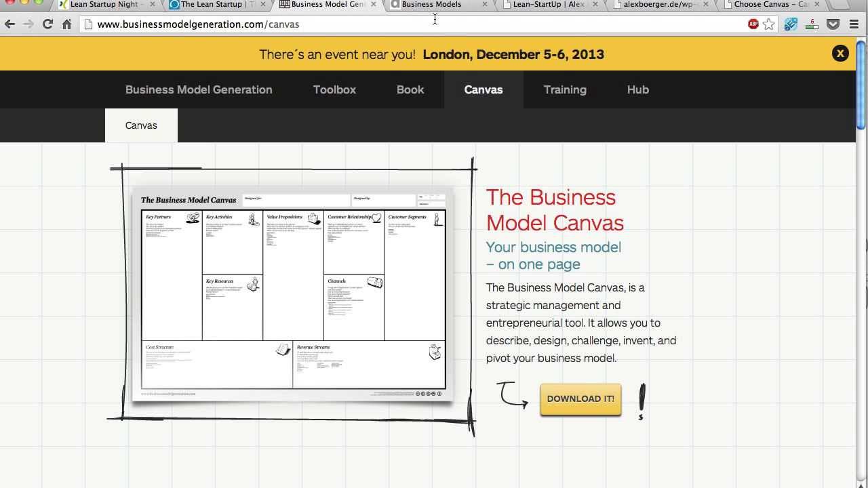Click 'The Business Model Canvas' red heading
This screenshot has height=488, width=868.
point(555,209)
